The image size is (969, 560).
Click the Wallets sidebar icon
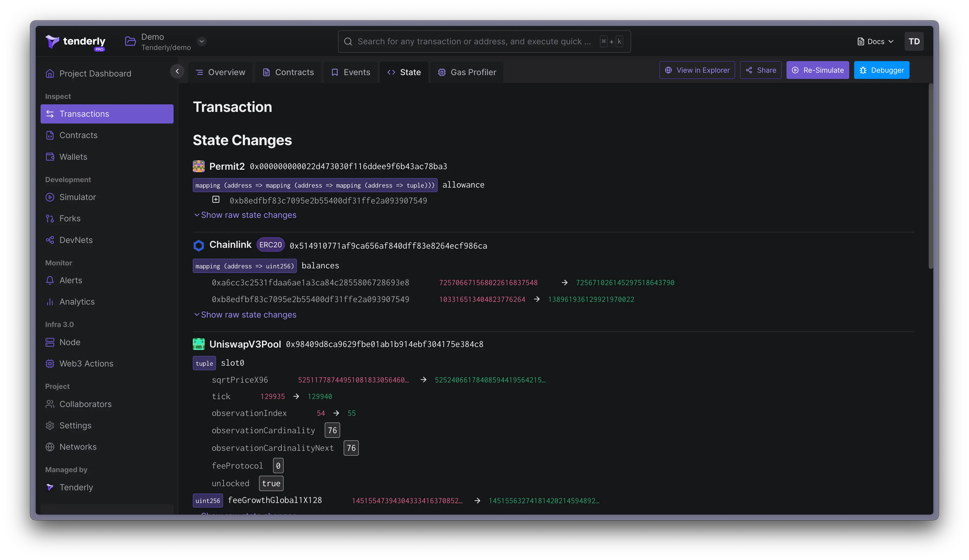click(50, 157)
